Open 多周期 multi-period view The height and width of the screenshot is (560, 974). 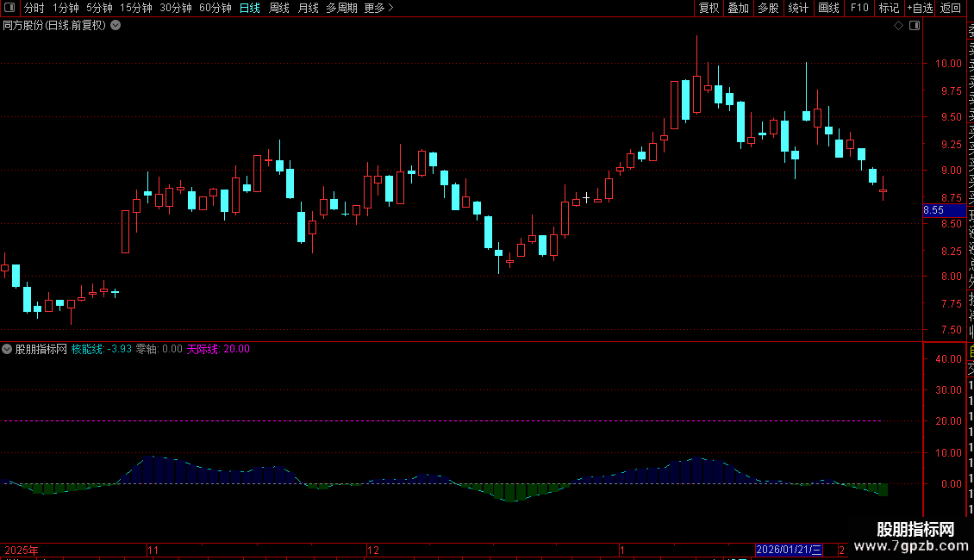pos(341,8)
